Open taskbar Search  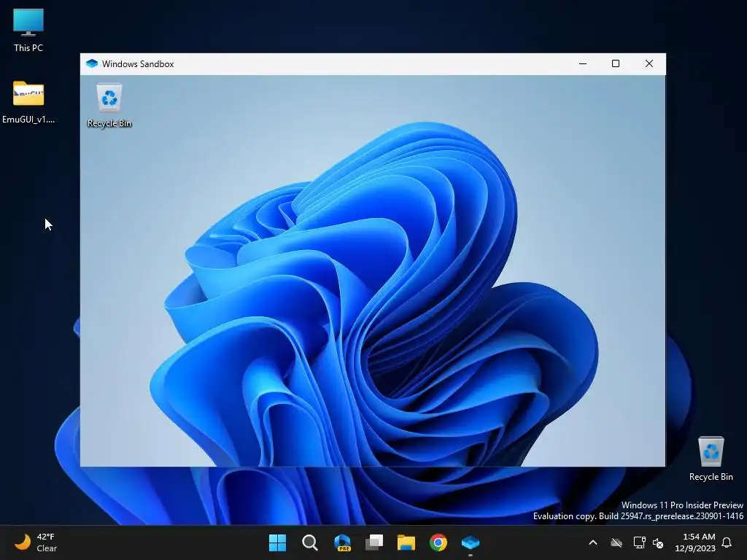309,542
